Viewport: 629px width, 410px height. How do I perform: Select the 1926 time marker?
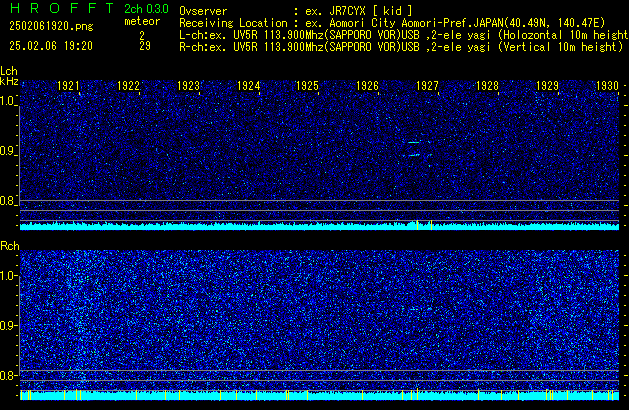click(x=367, y=86)
